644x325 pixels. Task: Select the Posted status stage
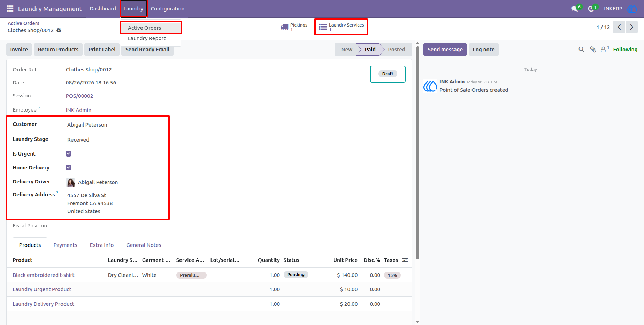pyautogui.click(x=397, y=50)
